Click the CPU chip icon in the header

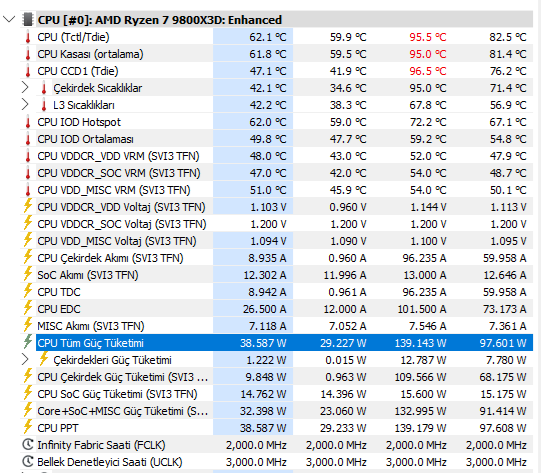pyautogui.click(x=28, y=19)
